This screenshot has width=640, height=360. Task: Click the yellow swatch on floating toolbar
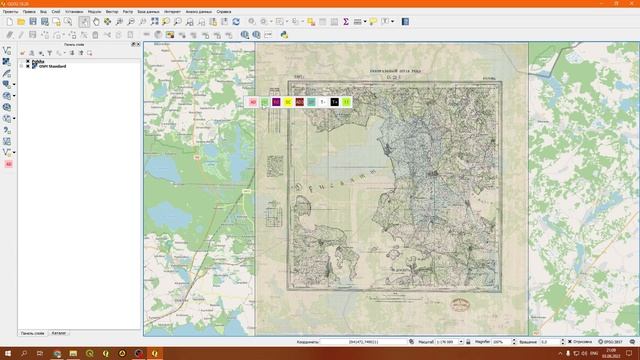pos(288,102)
